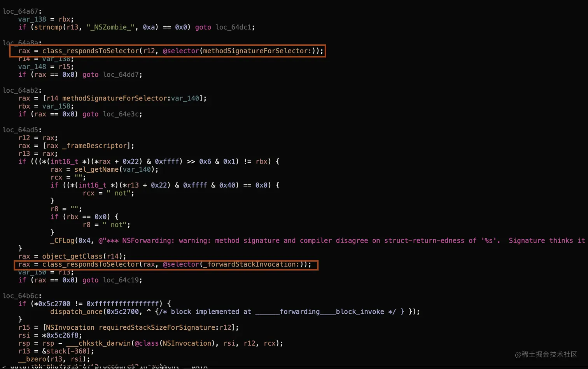
Task: Select the '__bzero(r13, rsi);' line
Action: [x=54, y=359]
